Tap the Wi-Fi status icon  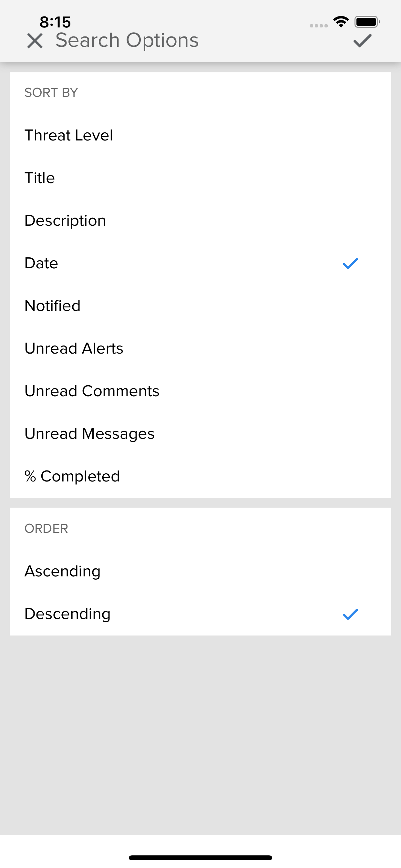(x=341, y=22)
